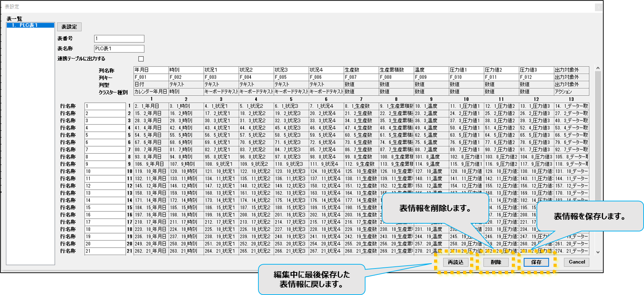The width and height of the screenshot is (644, 295).
Task: Click the row 1 name input field
Action: [105, 106]
